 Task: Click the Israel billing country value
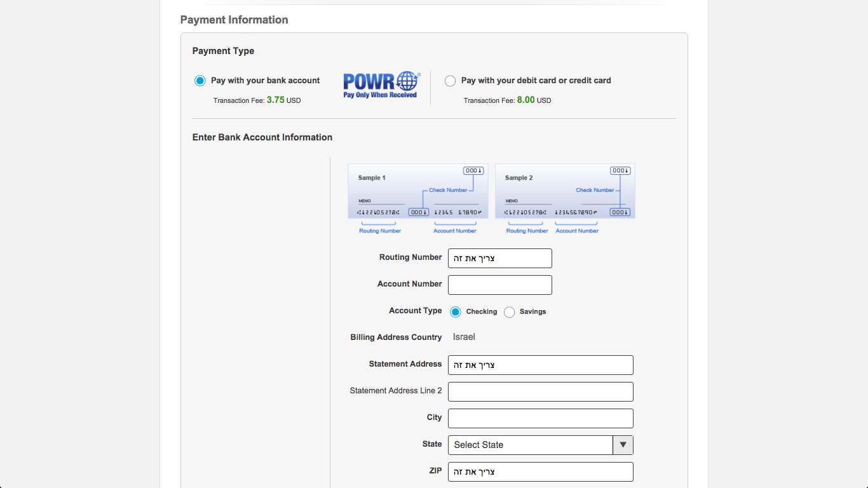pos(464,337)
